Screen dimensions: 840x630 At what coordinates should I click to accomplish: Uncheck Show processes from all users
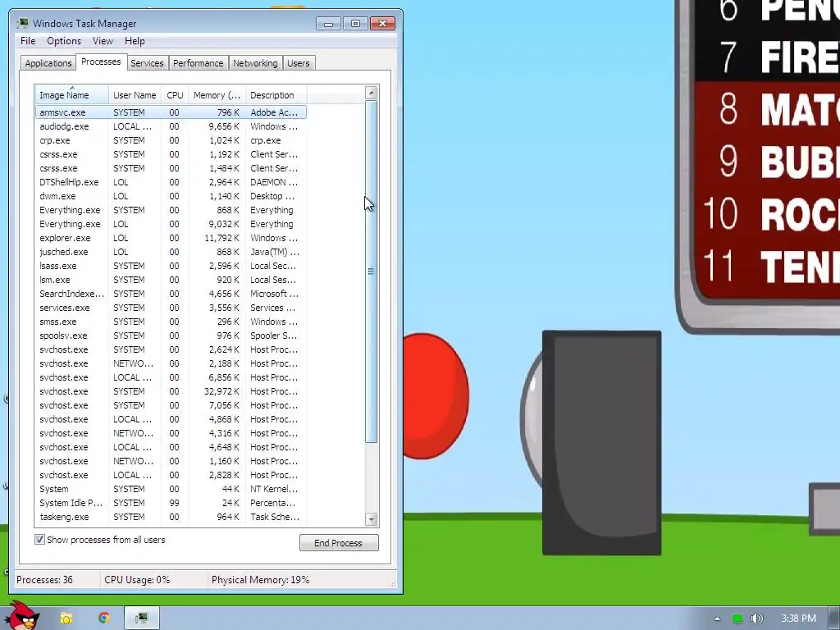click(39, 540)
